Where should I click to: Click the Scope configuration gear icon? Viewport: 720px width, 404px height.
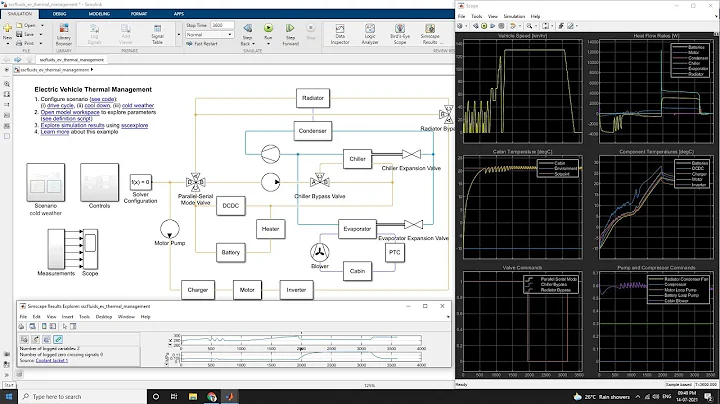(460, 26)
